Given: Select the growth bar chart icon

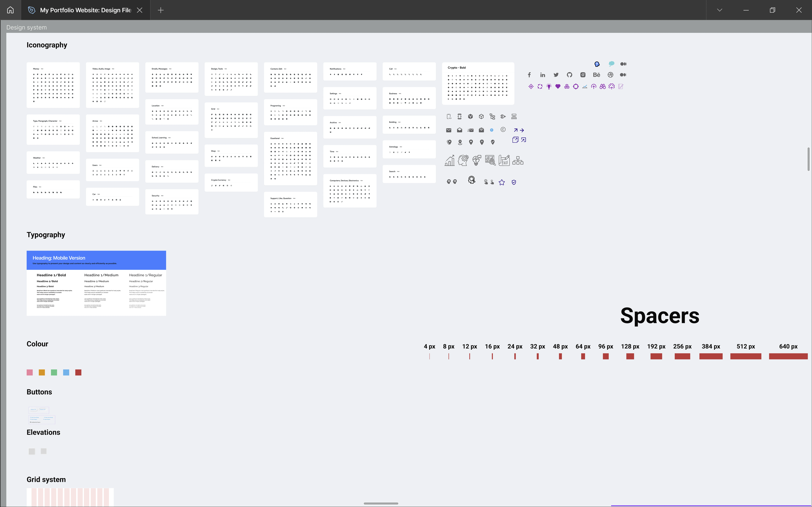Looking at the screenshot, I should tap(450, 161).
